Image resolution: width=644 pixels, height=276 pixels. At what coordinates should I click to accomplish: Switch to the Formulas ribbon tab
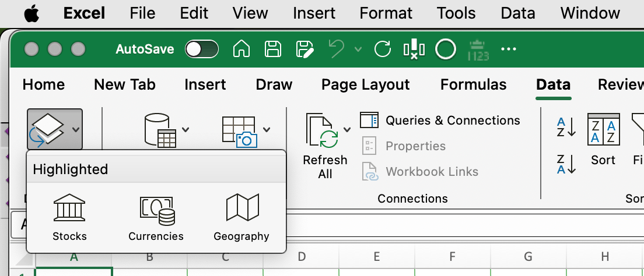[473, 84]
